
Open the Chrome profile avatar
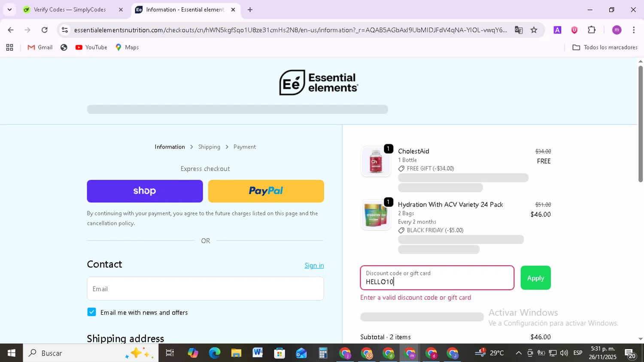(617, 30)
